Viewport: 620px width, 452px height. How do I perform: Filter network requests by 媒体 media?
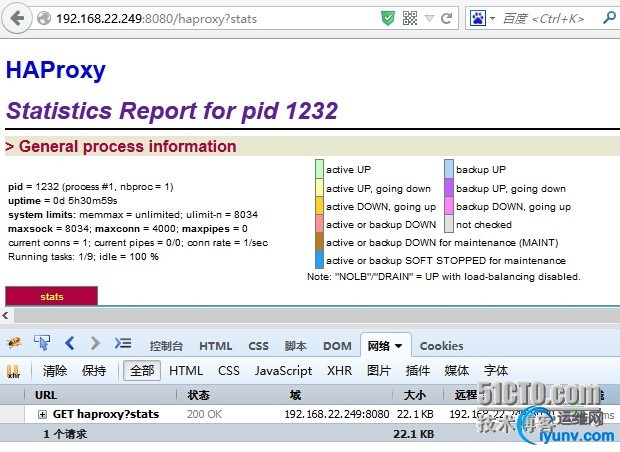456,371
